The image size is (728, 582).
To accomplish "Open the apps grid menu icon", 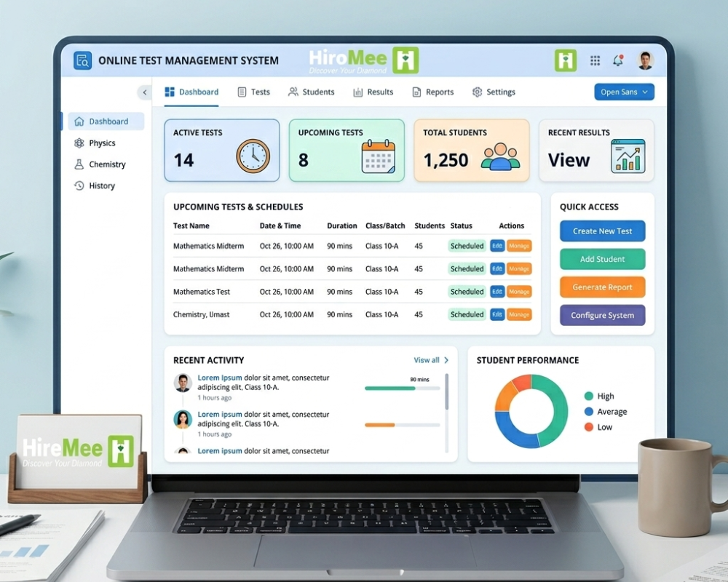I will click(596, 60).
